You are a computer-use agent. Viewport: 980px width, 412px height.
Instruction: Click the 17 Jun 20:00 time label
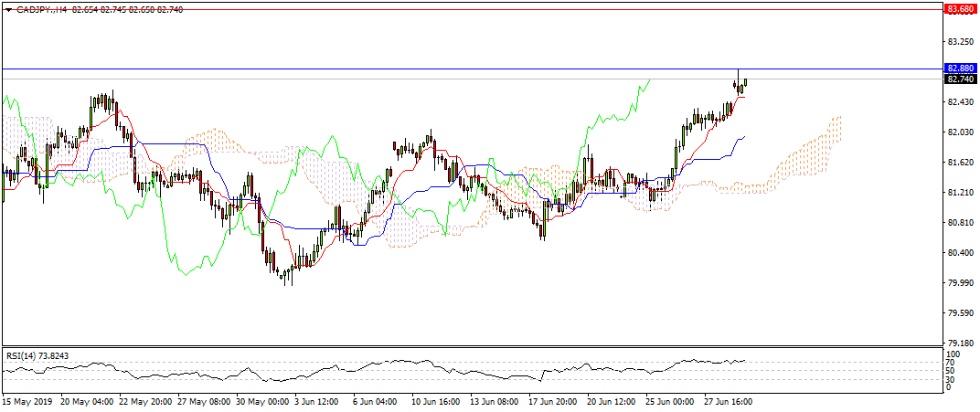[x=555, y=401]
